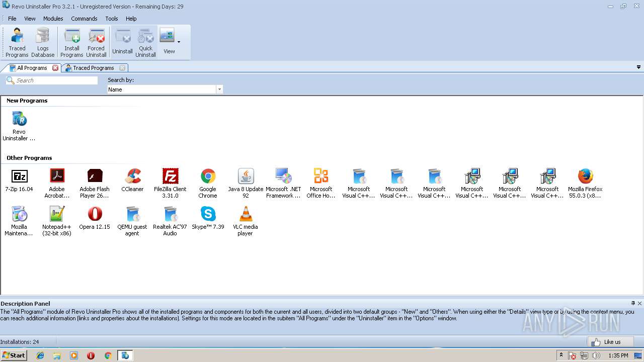
Task: Close the All Programs tab
Action: click(55, 68)
